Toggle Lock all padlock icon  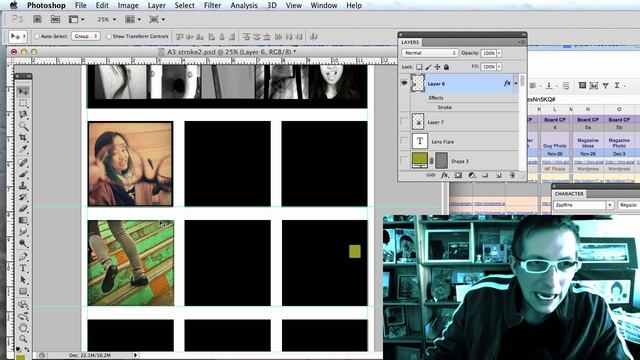(446, 67)
